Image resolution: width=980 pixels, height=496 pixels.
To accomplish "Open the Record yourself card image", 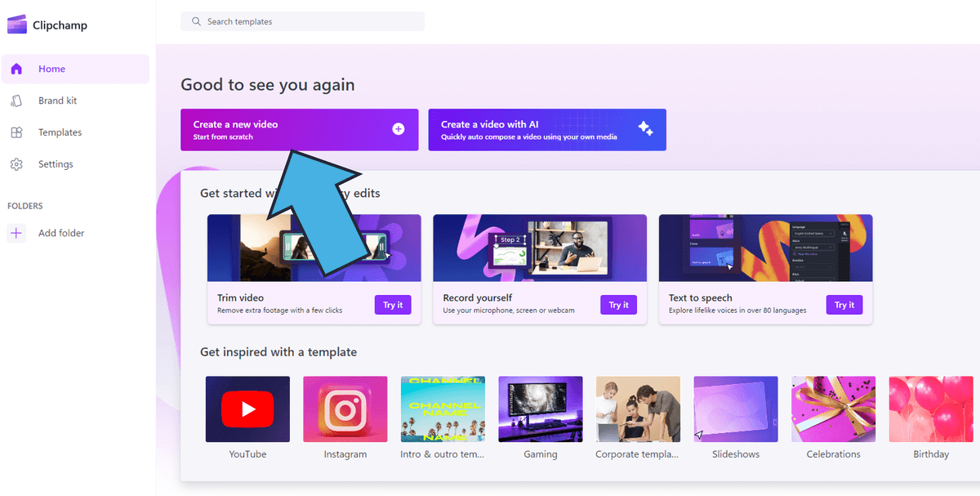I will click(540, 248).
